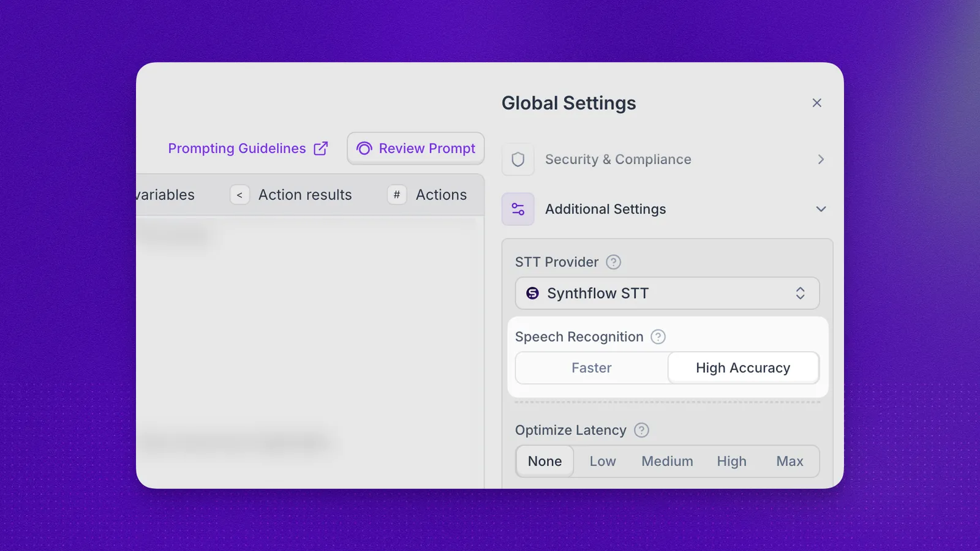Click the Additional Settings sliders icon
Image resolution: width=980 pixels, height=551 pixels.
coord(518,209)
